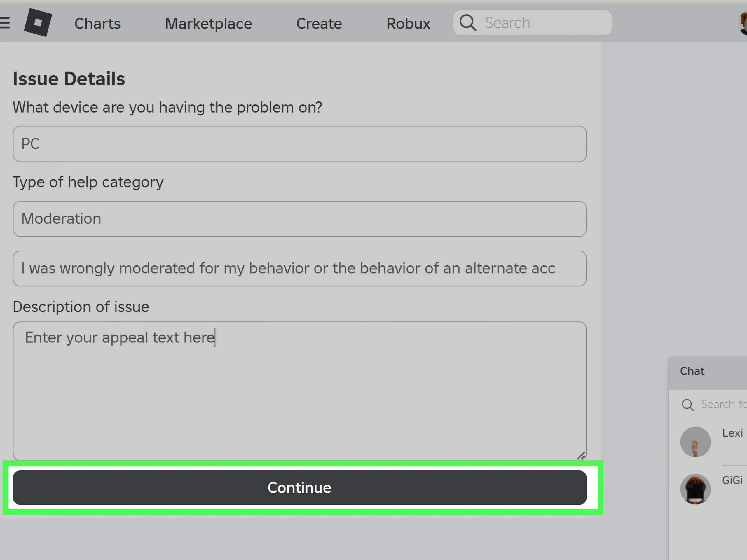Open GiGi's chat avatar
This screenshot has height=560, width=747.
pos(695,489)
